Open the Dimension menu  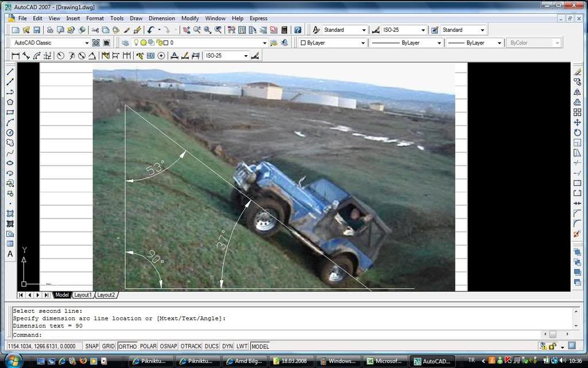point(161,18)
